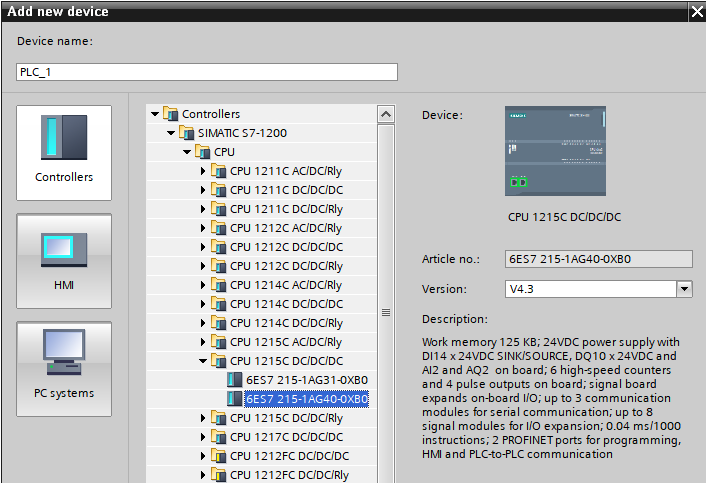This screenshot has height=483, width=706.
Task: Expand CPU 1215C AC/DC/Rly
Action: (203, 342)
